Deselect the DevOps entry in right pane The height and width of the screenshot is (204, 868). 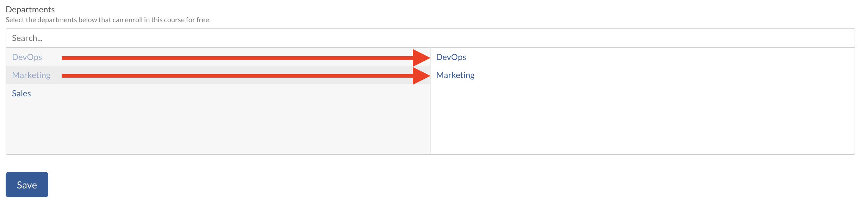click(451, 57)
